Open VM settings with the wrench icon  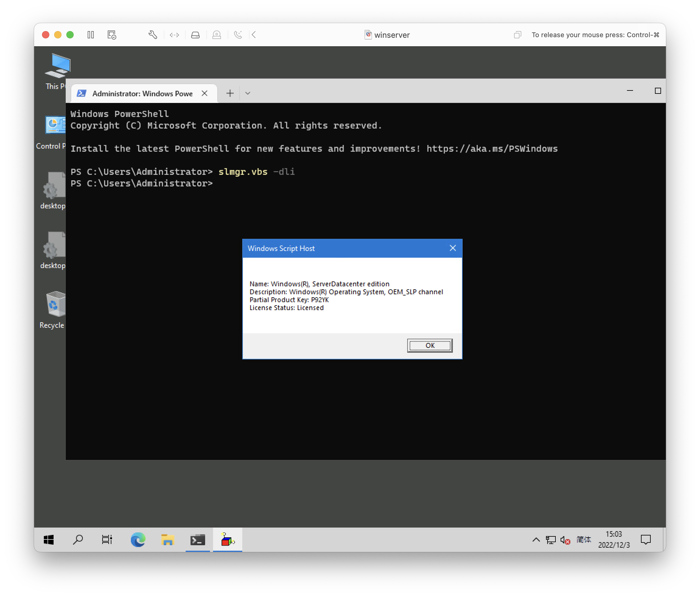click(152, 34)
